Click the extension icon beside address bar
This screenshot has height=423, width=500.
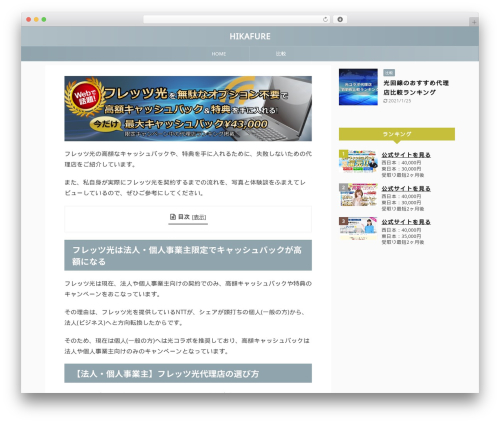[x=340, y=19]
